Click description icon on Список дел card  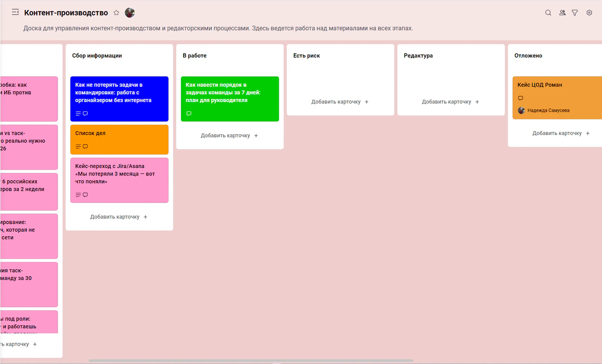(78, 147)
